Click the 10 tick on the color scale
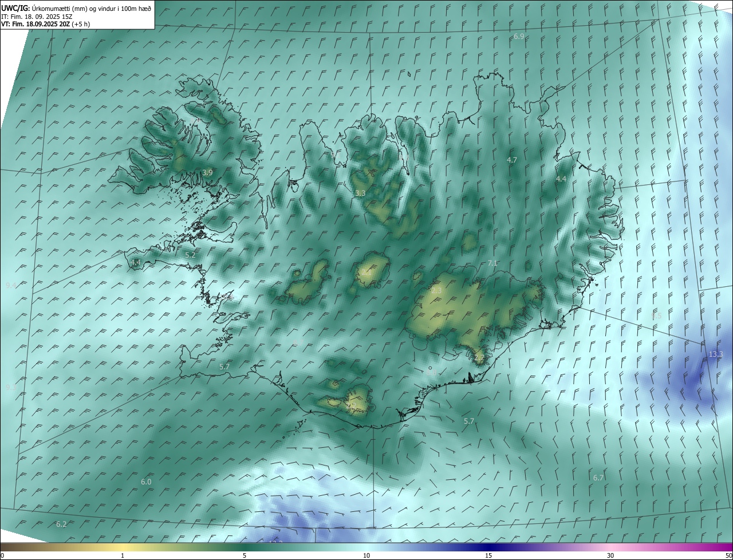Screen dimensions: 733x560 pos(366,555)
